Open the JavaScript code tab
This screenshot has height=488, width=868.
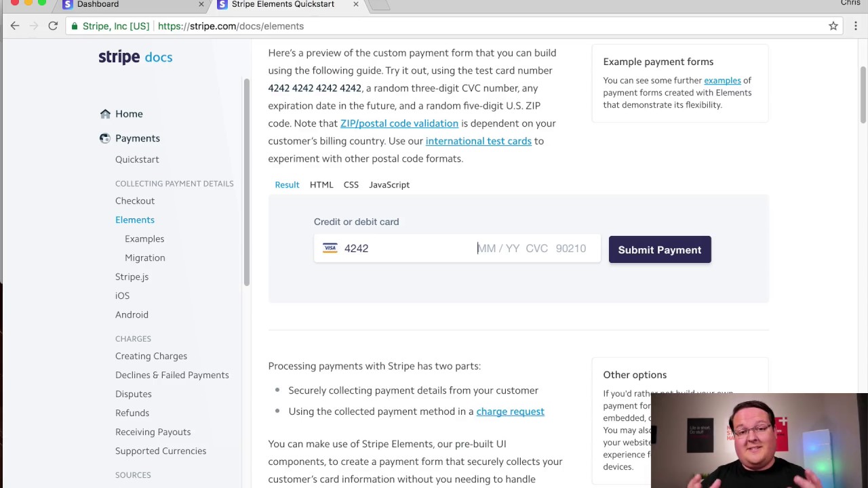(389, 184)
